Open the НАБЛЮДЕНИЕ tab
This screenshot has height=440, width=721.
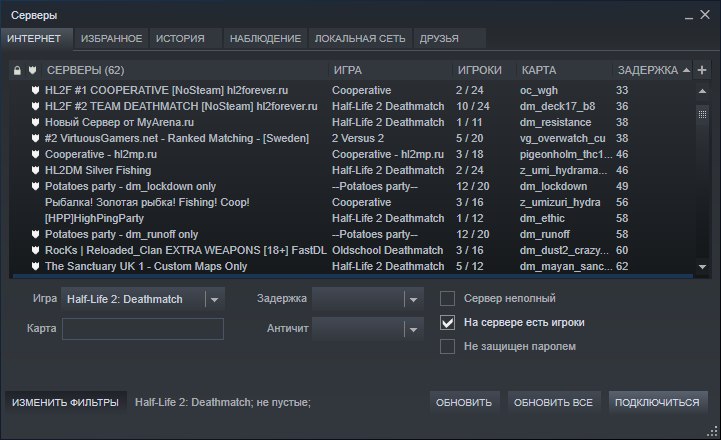[x=266, y=39]
